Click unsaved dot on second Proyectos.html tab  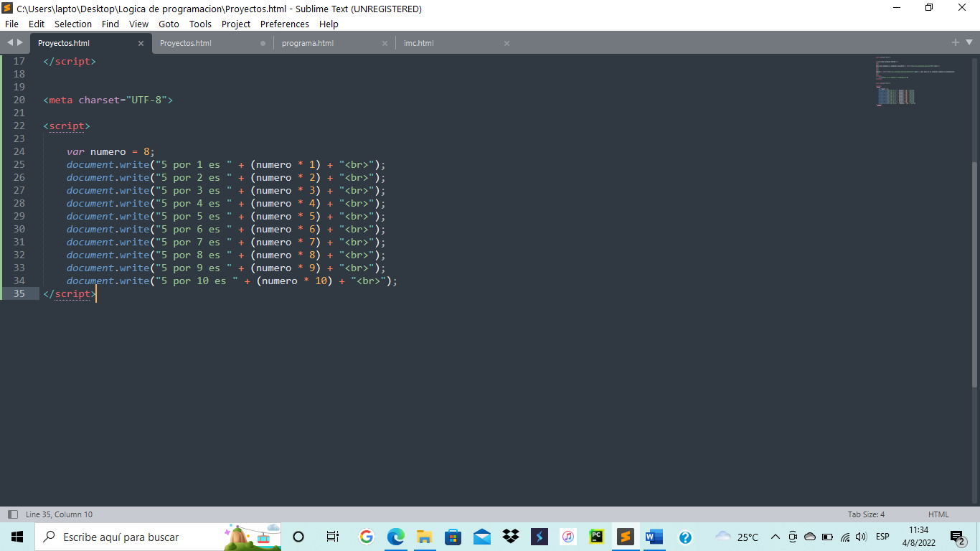click(263, 43)
